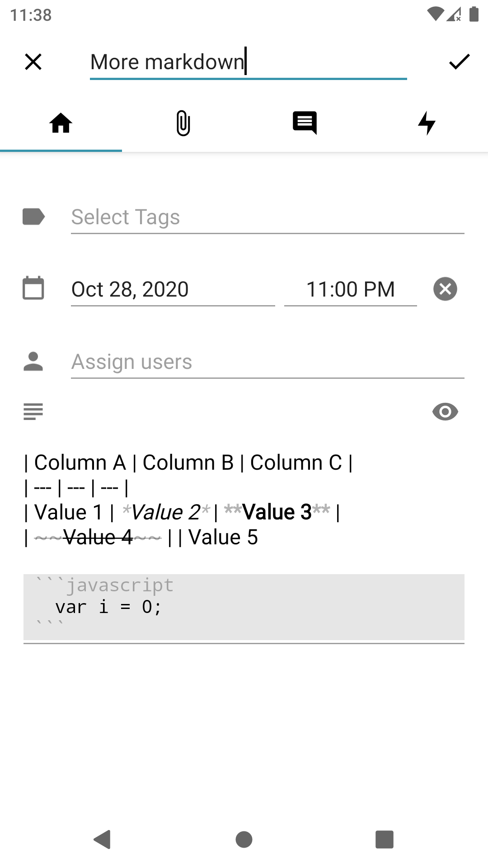Open the activity lightning bolt tab
Image resolution: width=488 pixels, height=868 pixels.
pyautogui.click(x=427, y=123)
